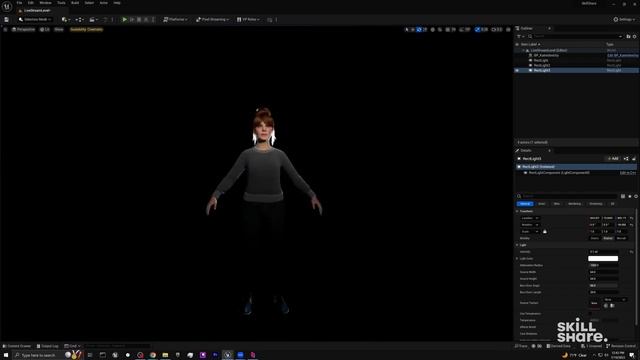Viewport: 640px width, 360px height.
Task: Start Play in Editor
Action: click(124, 20)
